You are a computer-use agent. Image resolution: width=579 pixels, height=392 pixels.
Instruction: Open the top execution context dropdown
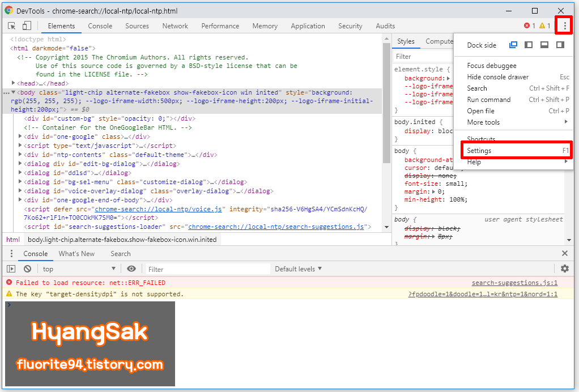click(x=79, y=269)
